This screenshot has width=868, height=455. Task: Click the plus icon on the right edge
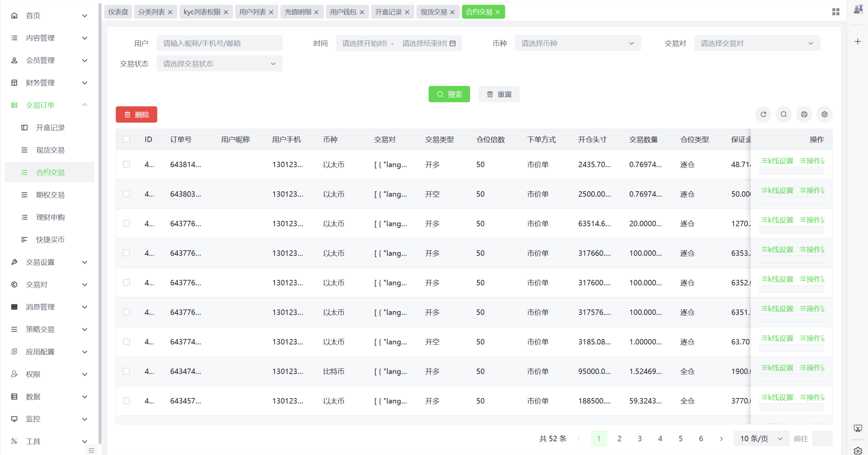[858, 41]
